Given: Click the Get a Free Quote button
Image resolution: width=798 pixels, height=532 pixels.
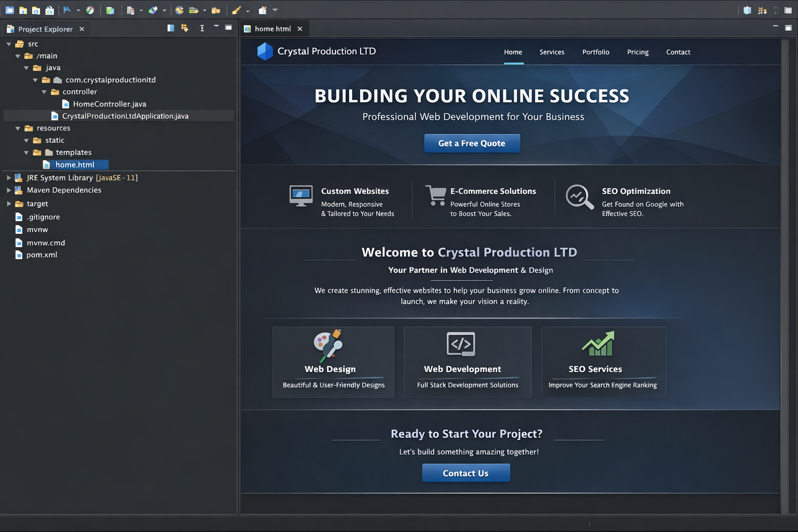Looking at the screenshot, I should 472,143.
